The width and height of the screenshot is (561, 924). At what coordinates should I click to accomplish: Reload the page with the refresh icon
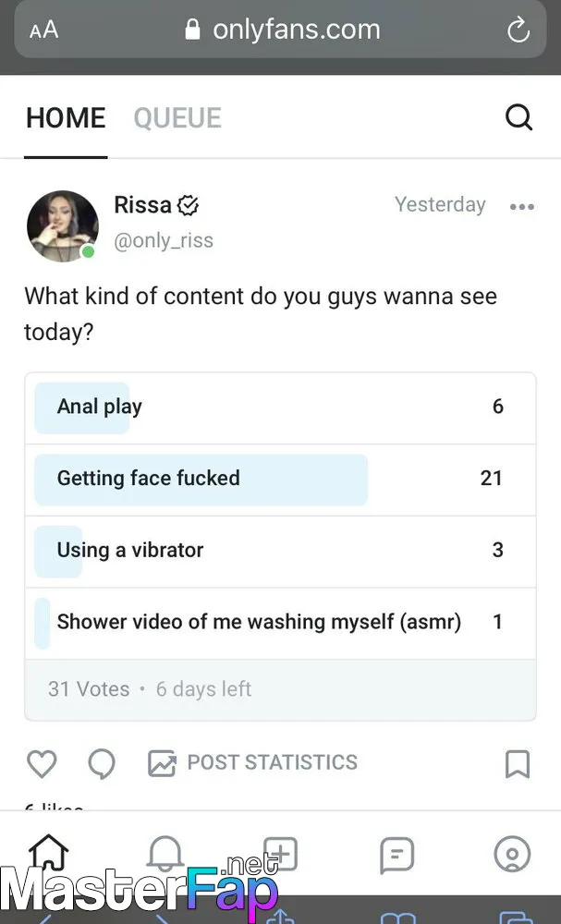518,30
